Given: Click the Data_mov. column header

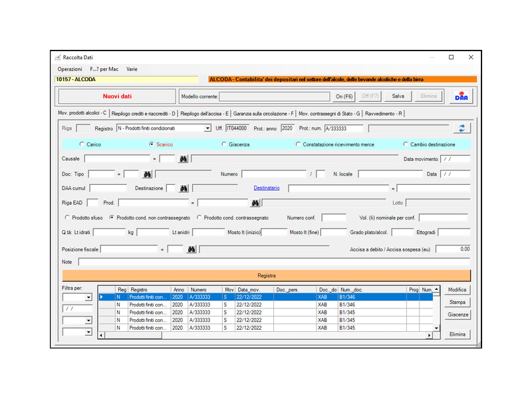Looking at the screenshot, I should [254, 289].
